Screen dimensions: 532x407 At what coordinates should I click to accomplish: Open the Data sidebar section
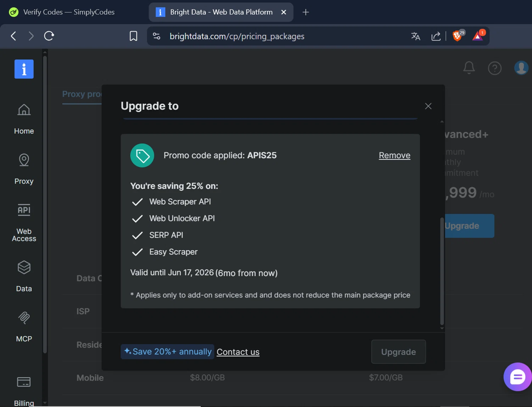[x=24, y=277]
